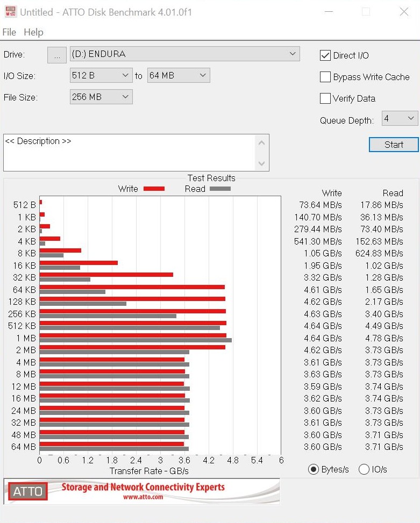This screenshot has width=420, height=523.
Task: Open the File menu
Action: click(x=9, y=32)
